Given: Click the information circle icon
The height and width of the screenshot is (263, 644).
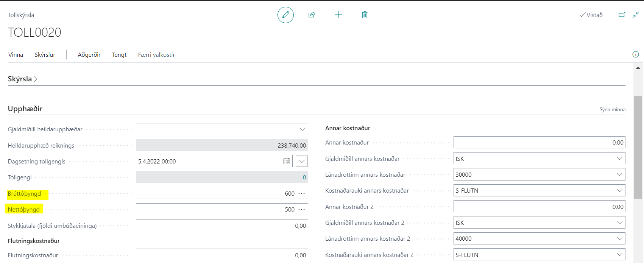Looking at the screenshot, I should 636,54.
